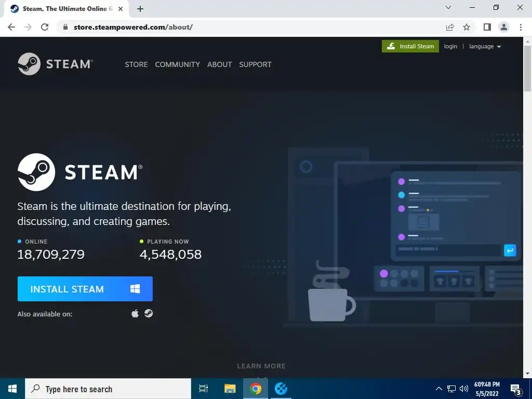Click the Type here to search box
Screen dimensions: 532x399
tap(108, 389)
